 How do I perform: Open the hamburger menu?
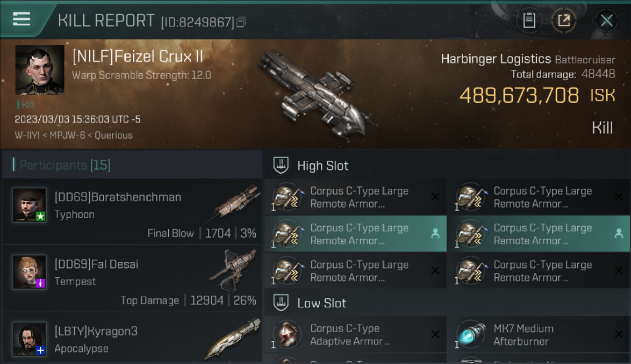point(22,19)
